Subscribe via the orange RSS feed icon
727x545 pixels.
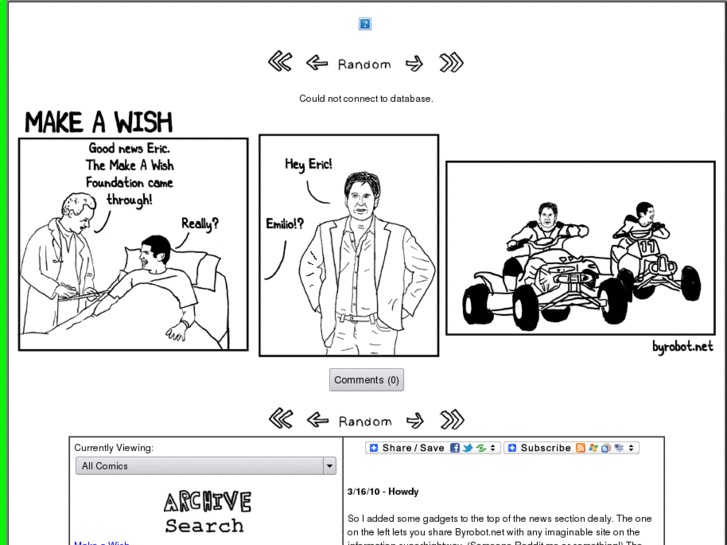(580, 448)
